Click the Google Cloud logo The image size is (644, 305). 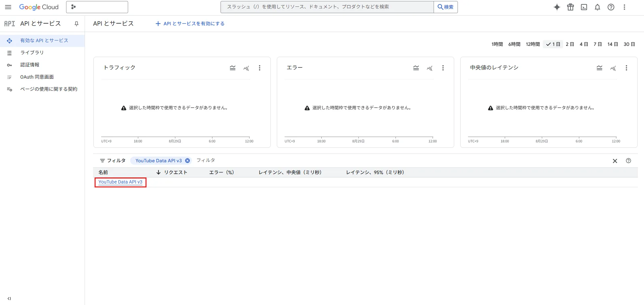click(39, 7)
